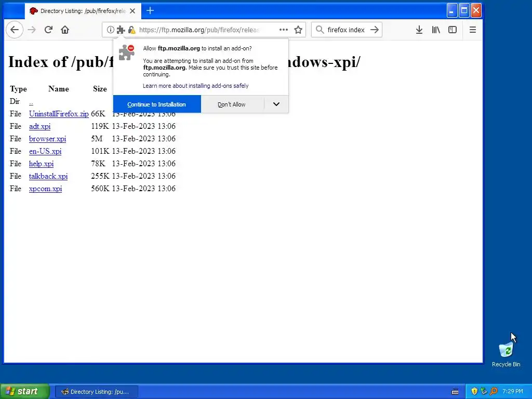Click the network tray icon beside shield
The height and width of the screenshot is (399, 532).
tap(484, 391)
